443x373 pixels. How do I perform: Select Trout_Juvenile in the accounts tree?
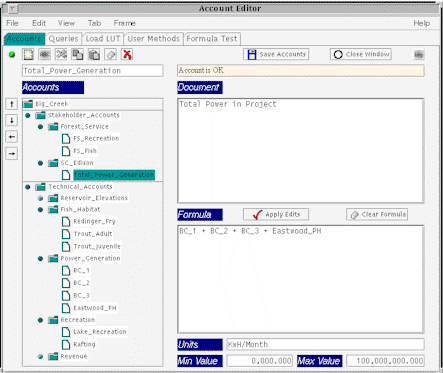point(97,246)
